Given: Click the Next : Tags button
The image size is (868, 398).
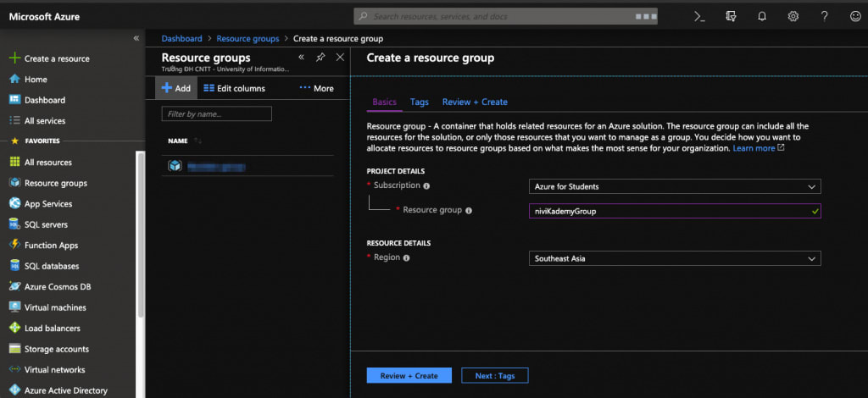Looking at the screenshot, I should coord(495,375).
